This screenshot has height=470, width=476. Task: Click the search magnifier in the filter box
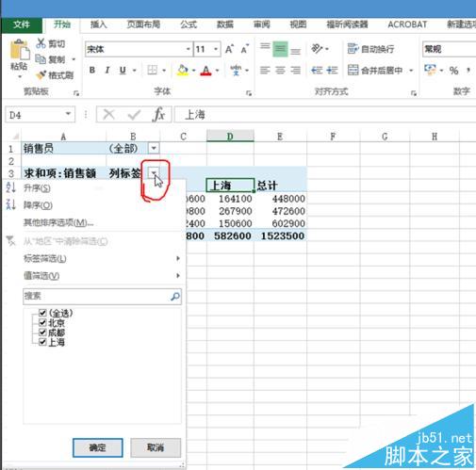[175, 296]
